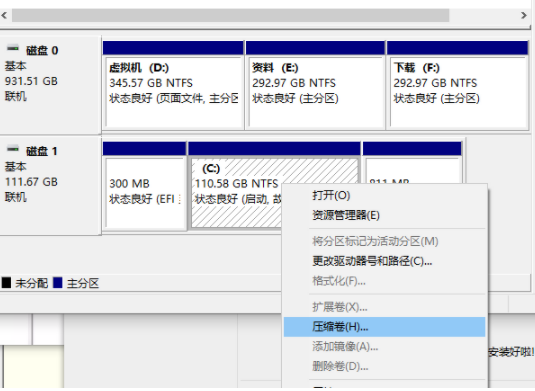
Task: Click 扩展卷(X)... menu entry
Action: point(340,307)
